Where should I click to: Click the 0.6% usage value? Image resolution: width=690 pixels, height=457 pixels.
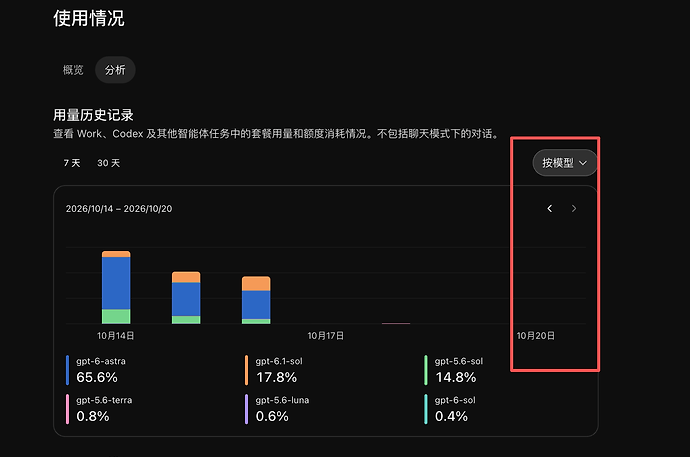272,416
